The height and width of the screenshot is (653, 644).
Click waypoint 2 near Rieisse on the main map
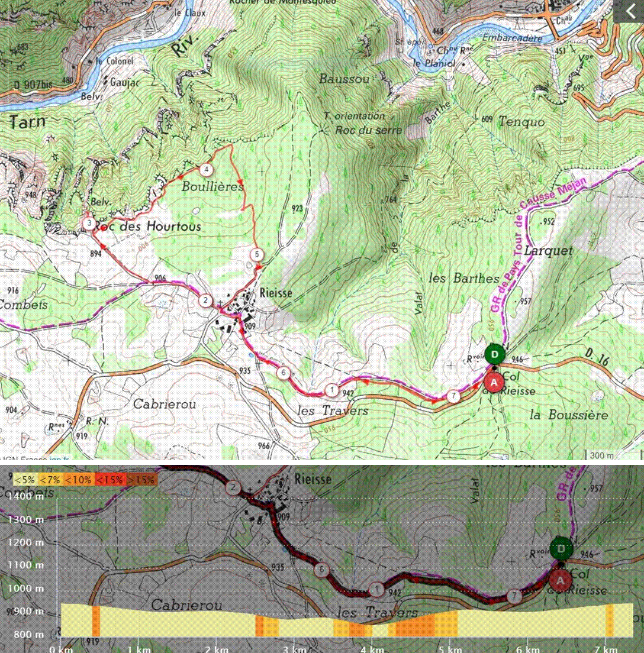(205, 300)
